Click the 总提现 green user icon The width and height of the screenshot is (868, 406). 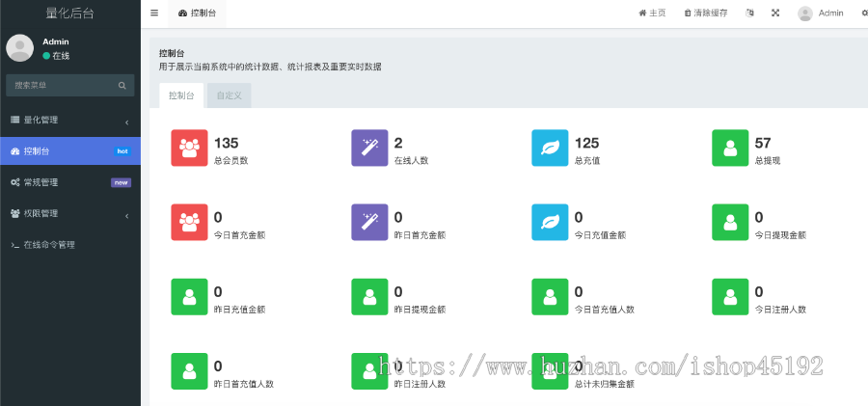(730, 148)
